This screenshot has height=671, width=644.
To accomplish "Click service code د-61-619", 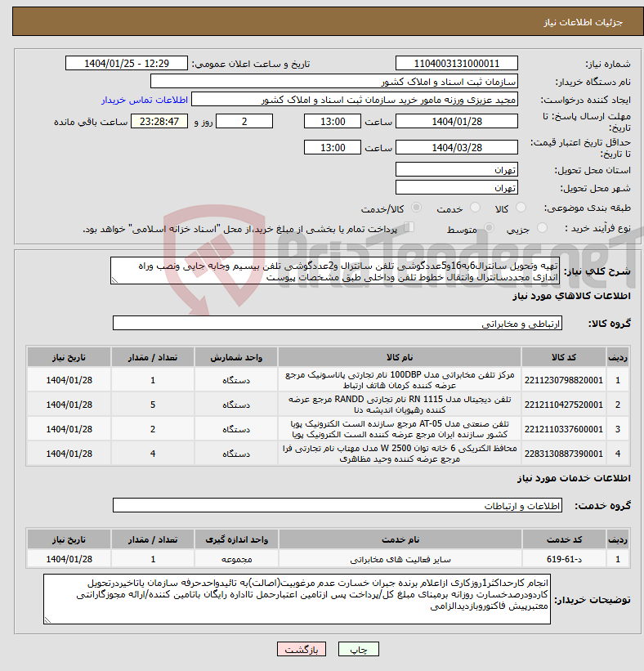I will click(x=564, y=559).
